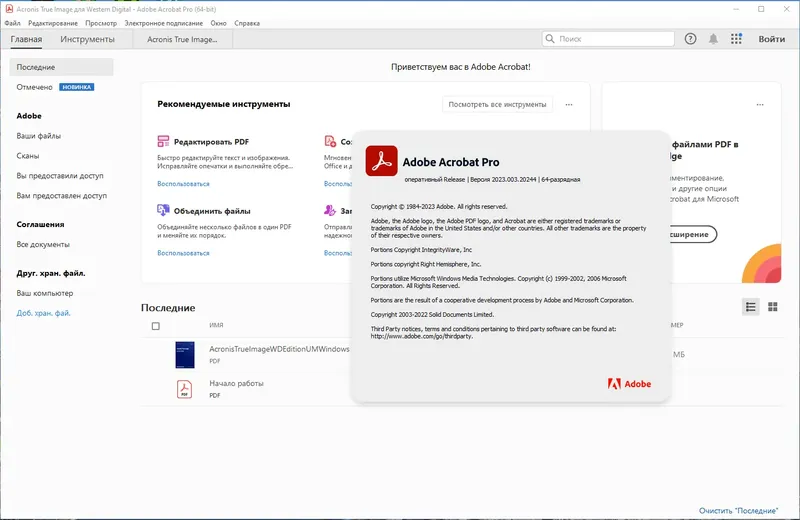Click the Редактировать PDF tool title

click(x=211, y=142)
